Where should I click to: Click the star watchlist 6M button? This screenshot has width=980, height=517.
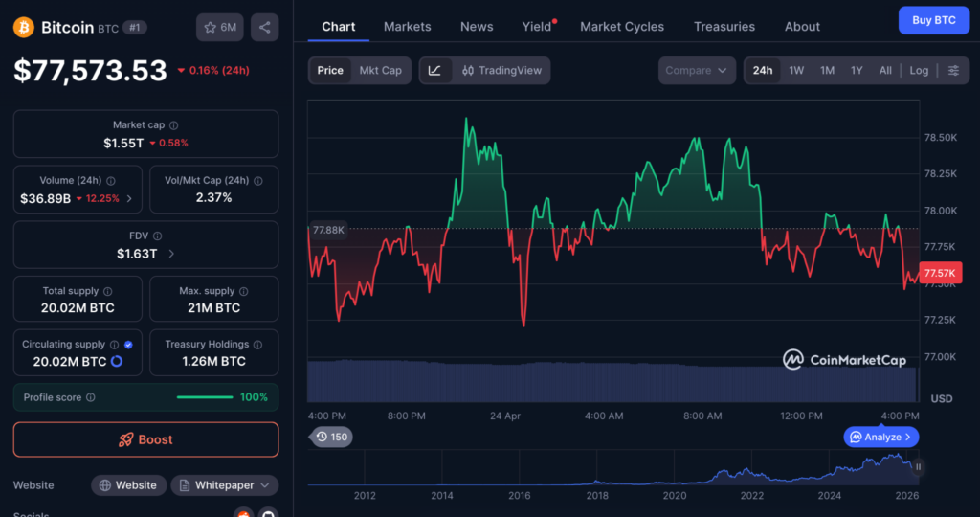220,28
